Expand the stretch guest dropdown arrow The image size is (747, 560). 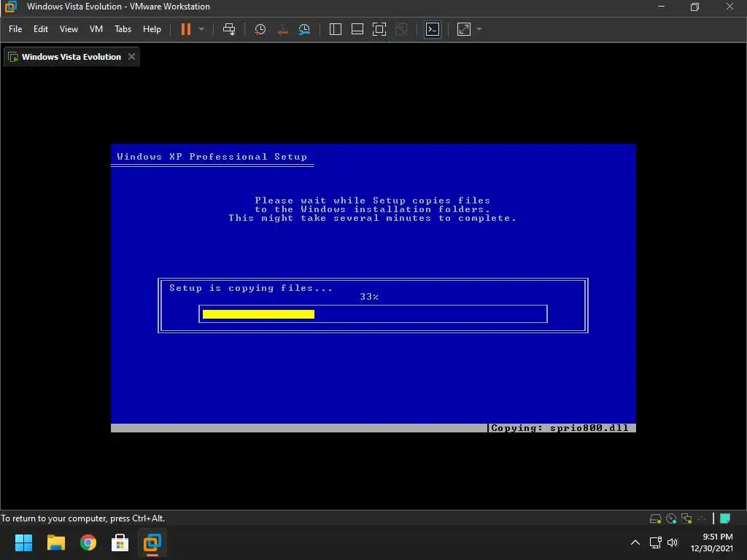(479, 29)
